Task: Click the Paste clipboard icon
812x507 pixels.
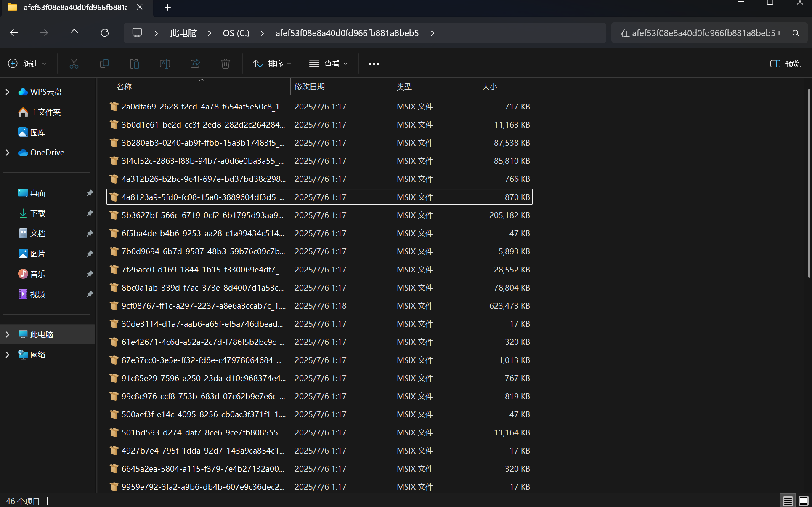Action: [134, 64]
